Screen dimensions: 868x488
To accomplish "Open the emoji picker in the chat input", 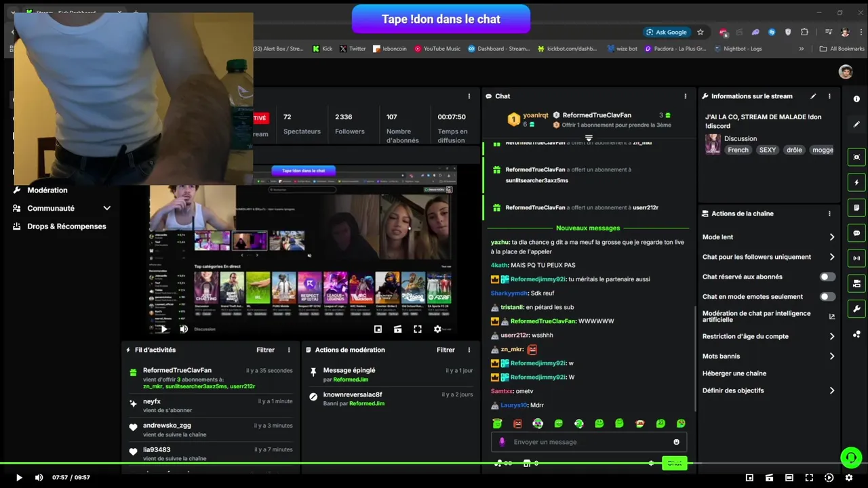I will pos(676,442).
